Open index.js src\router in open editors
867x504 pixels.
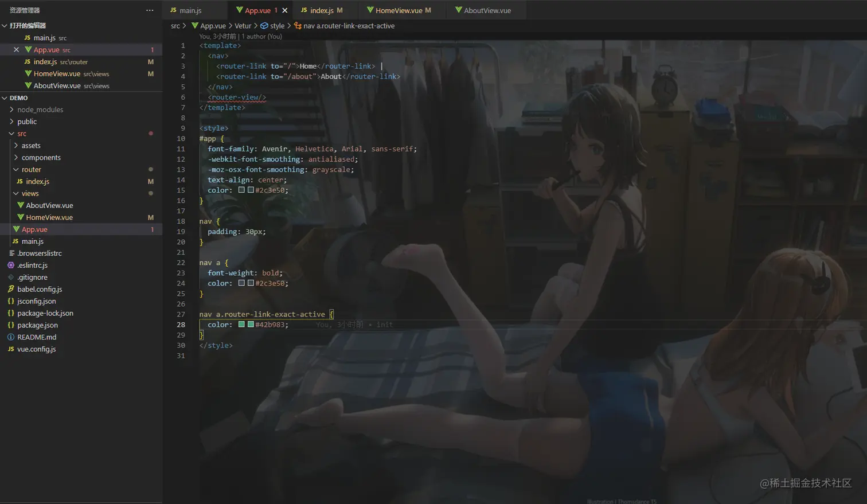pos(81,62)
